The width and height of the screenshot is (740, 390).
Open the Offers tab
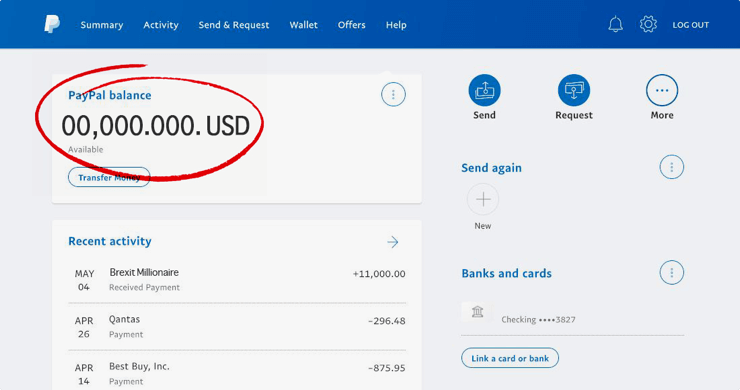pos(352,25)
